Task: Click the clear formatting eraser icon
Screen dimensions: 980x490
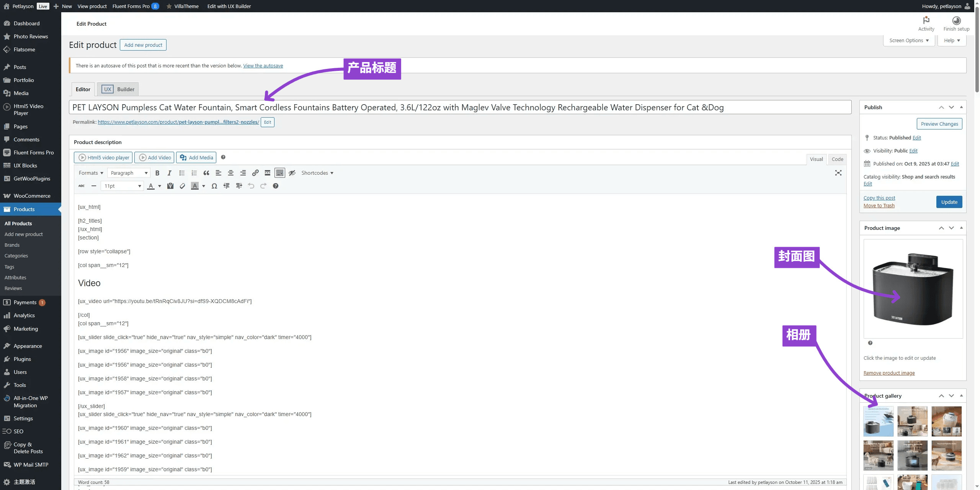Action: (183, 186)
